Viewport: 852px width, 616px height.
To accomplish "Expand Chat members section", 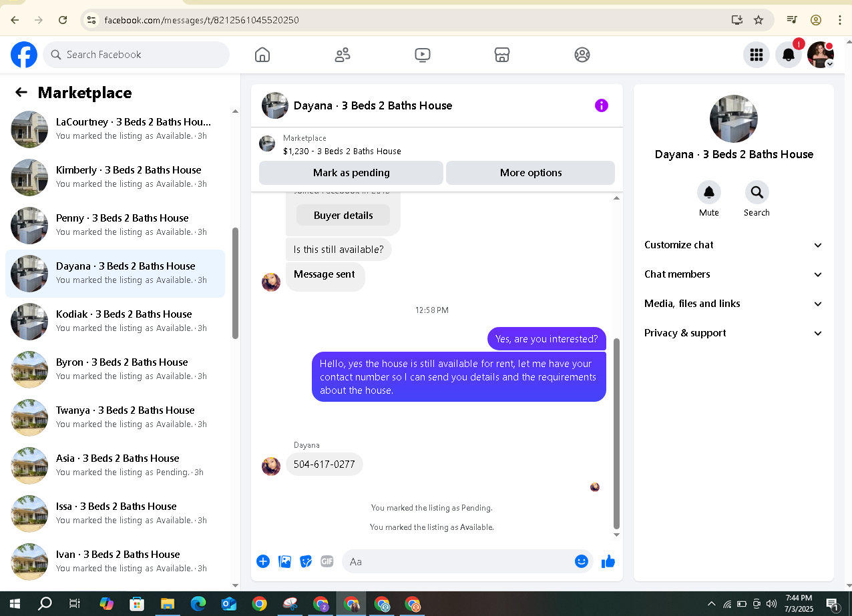I will pos(733,274).
